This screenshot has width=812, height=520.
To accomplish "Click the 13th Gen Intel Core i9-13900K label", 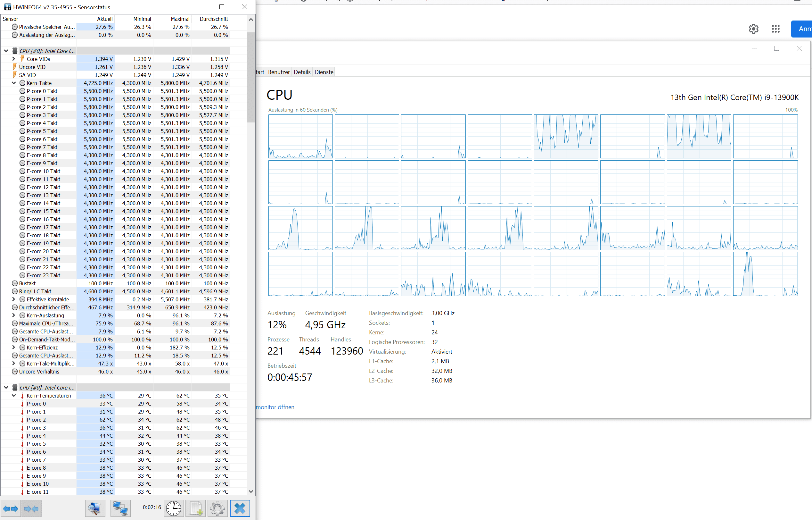I will (x=734, y=97).
